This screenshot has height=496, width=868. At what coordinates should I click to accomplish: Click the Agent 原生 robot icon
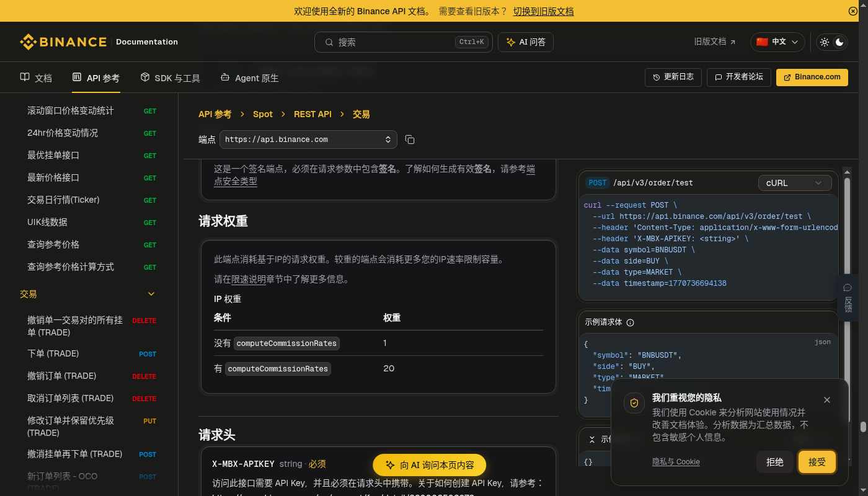pos(225,77)
